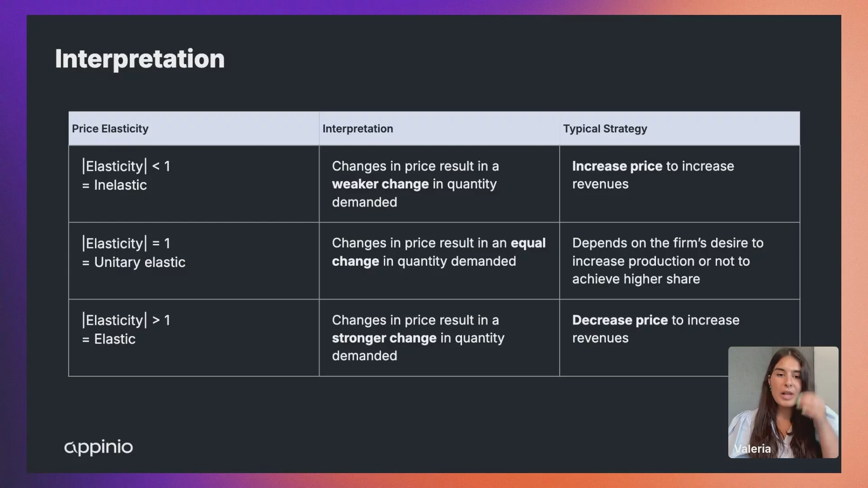Screen dimensions: 868x488
Task: Click the Inelastic elasticity cell
Action: coord(194,184)
